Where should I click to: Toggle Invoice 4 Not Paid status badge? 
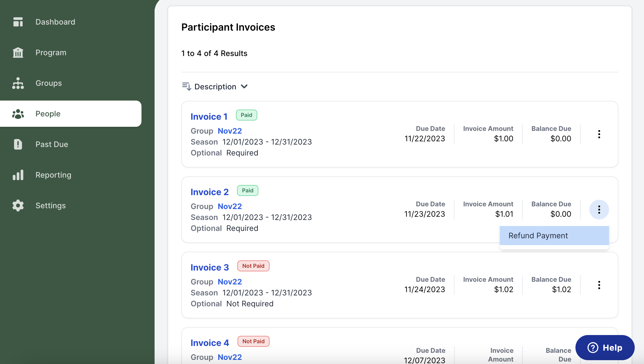click(x=253, y=341)
